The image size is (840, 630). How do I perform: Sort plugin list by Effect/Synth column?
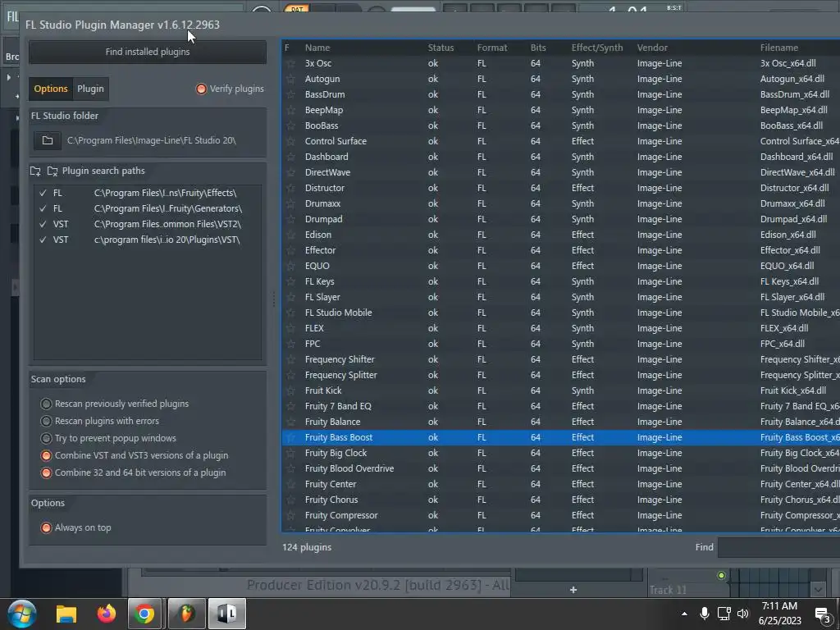597,48
